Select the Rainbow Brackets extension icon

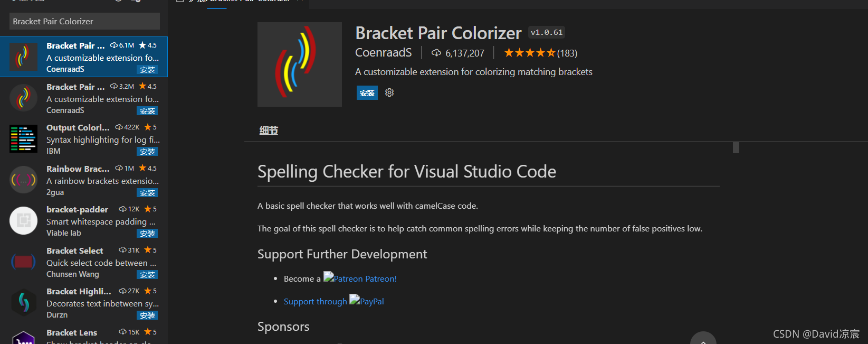(23, 180)
